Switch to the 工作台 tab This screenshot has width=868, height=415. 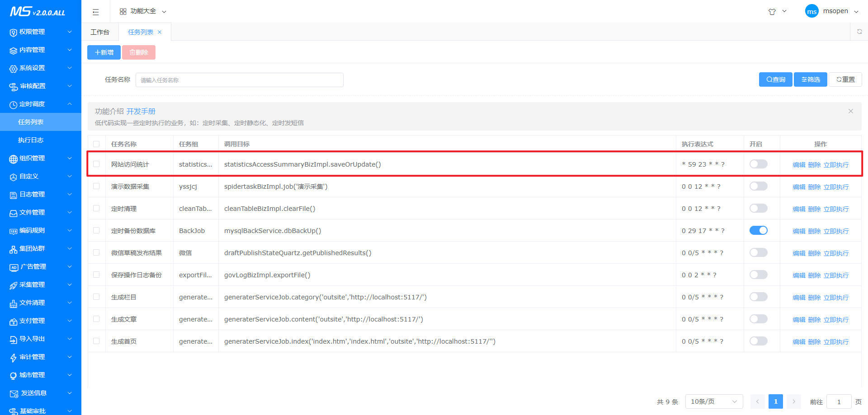point(100,32)
